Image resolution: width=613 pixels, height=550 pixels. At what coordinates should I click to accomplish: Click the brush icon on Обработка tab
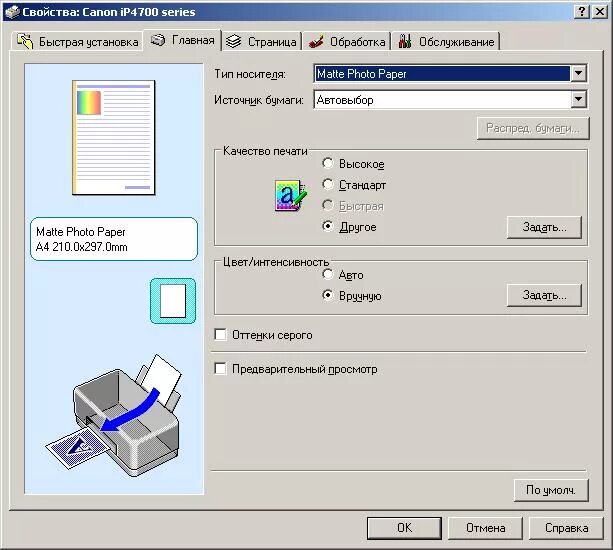[x=316, y=41]
